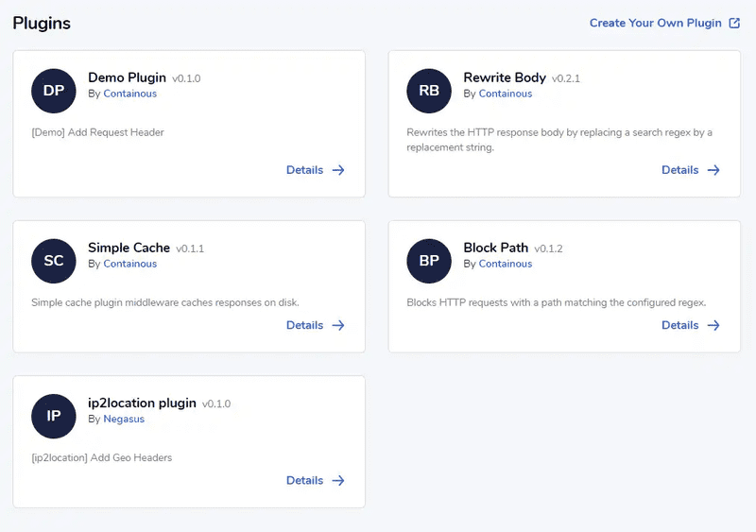Click the arrow icon in ip2location plugin card
Screen dimensions: 756x532
click(338, 480)
